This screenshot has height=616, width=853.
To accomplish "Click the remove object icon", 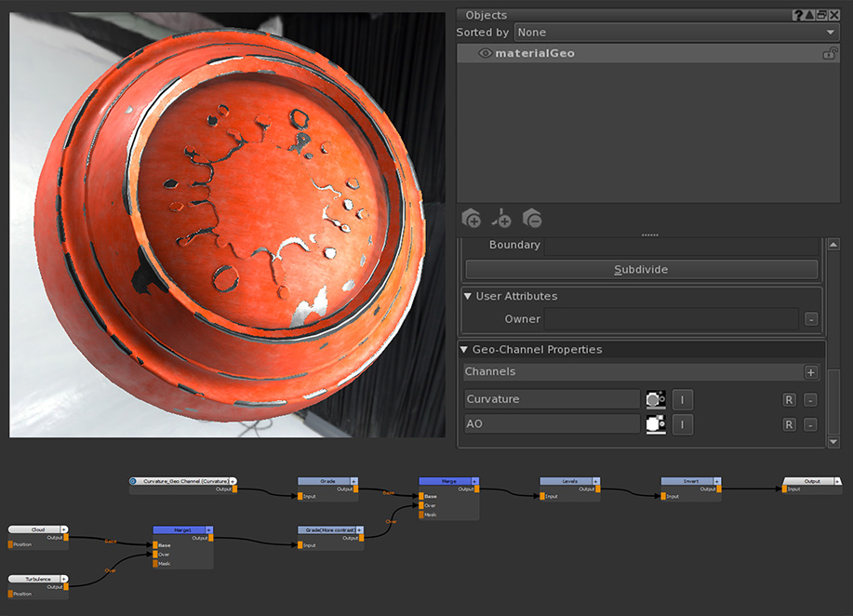I will pos(532,219).
